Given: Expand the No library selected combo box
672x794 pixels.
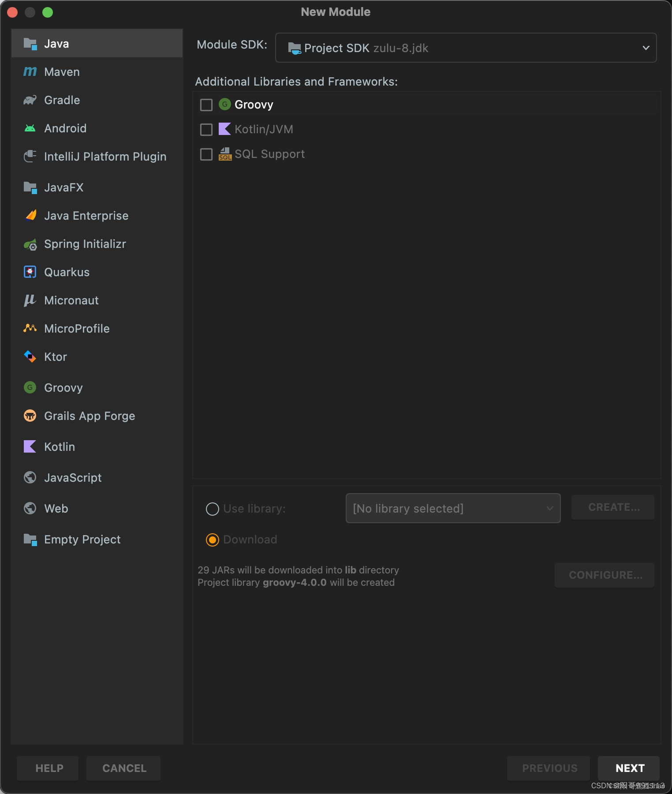Looking at the screenshot, I should (453, 508).
